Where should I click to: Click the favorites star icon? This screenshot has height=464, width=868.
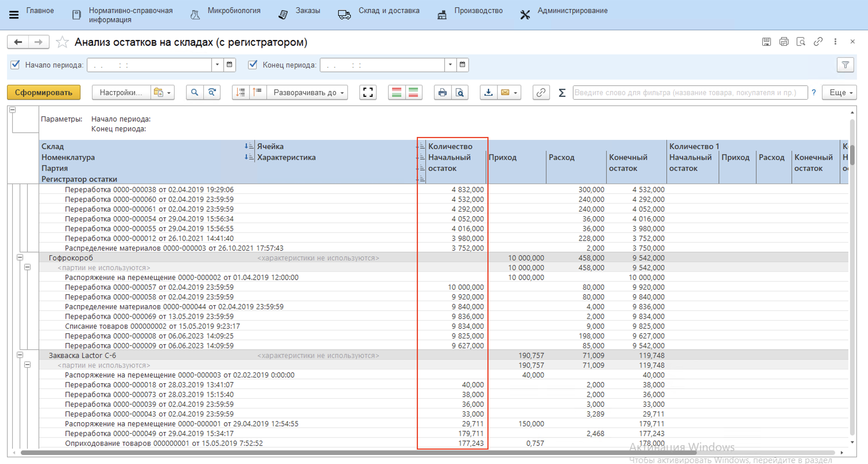point(62,42)
